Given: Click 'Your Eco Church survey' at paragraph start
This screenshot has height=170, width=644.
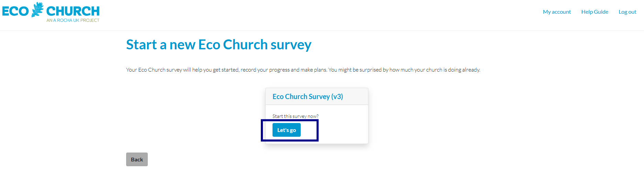Looking at the screenshot, I should point(154,70).
